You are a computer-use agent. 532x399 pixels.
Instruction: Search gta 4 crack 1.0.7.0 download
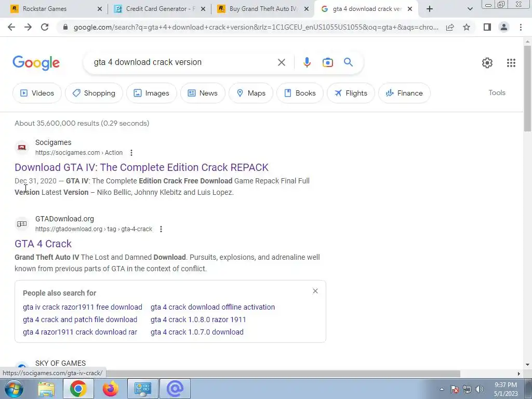197,332
